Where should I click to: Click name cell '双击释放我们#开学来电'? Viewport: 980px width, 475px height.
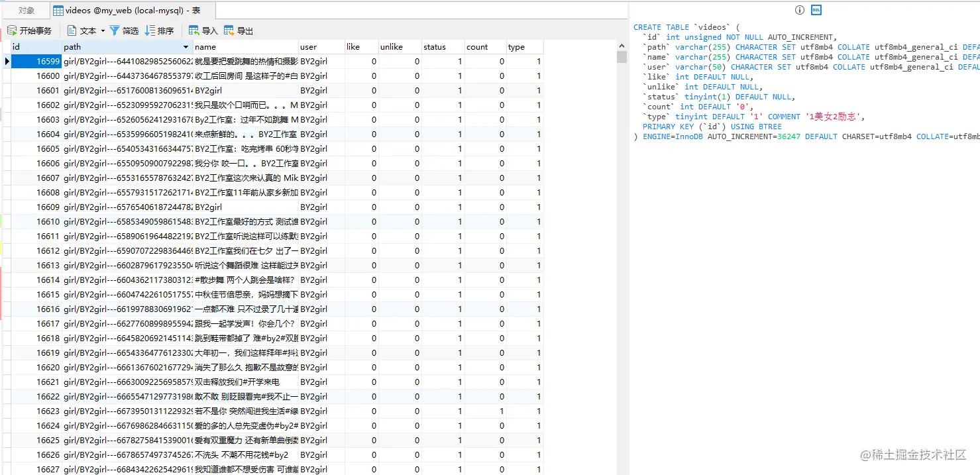246,382
